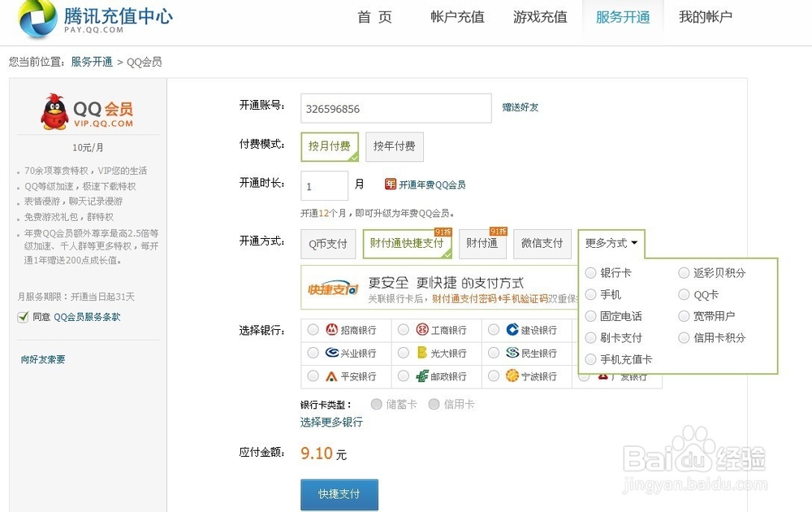Viewport: 812px width, 512px height.
Task: Click the 9.10 payable amount
Action: [x=317, y=453]
